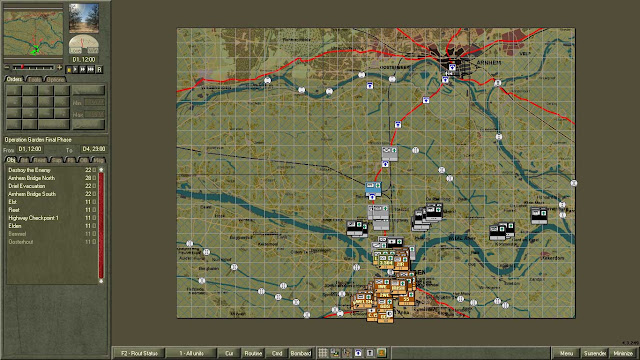
Task: Switch to the Reinf tab
Action: pyautogui.click(x=40, y=160)
